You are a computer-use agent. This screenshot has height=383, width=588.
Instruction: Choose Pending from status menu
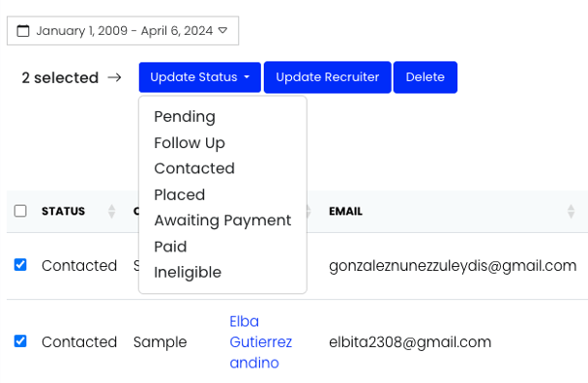pyautogui.click(x=185, y=117)
